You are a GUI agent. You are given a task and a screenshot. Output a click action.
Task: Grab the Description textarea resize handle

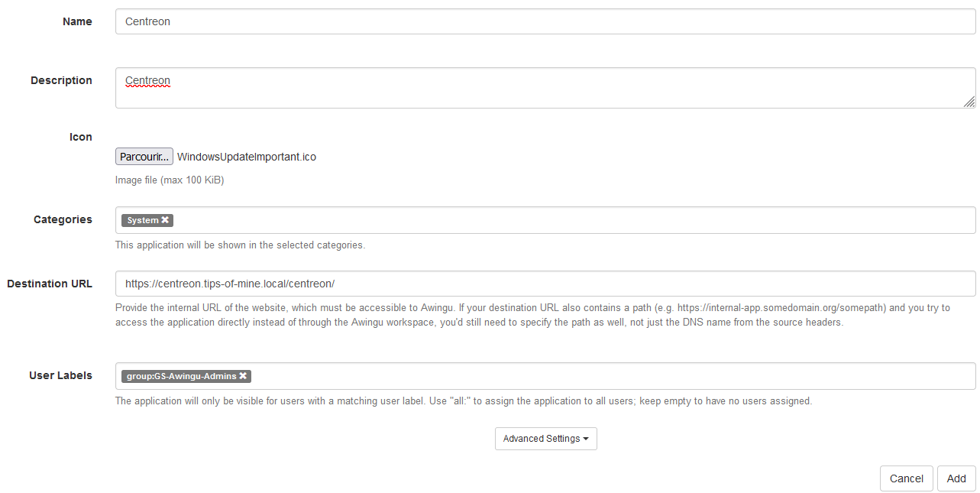969,102
